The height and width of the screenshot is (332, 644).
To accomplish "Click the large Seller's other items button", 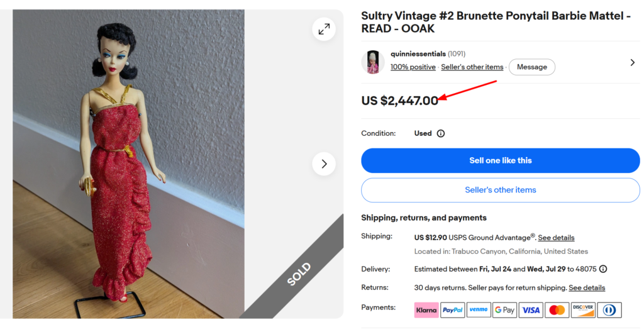I will pyautogui.click(x=500, y=191).
